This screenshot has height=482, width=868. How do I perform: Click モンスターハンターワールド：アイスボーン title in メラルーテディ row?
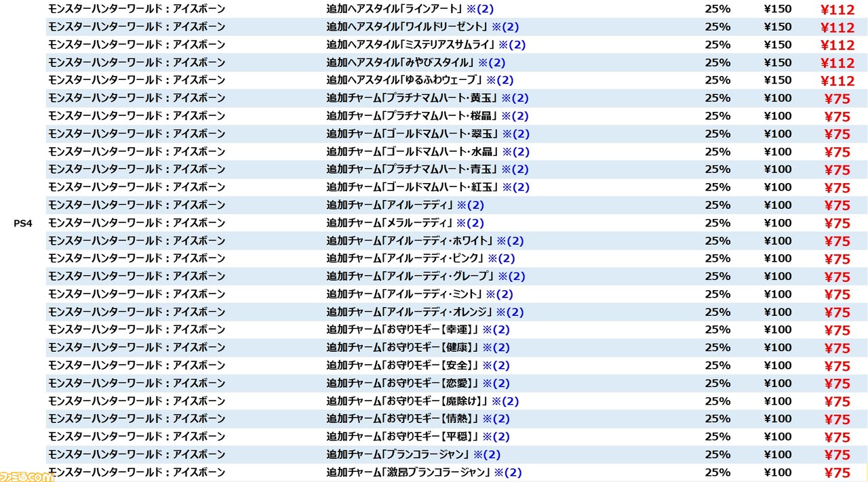pos(137,222)
